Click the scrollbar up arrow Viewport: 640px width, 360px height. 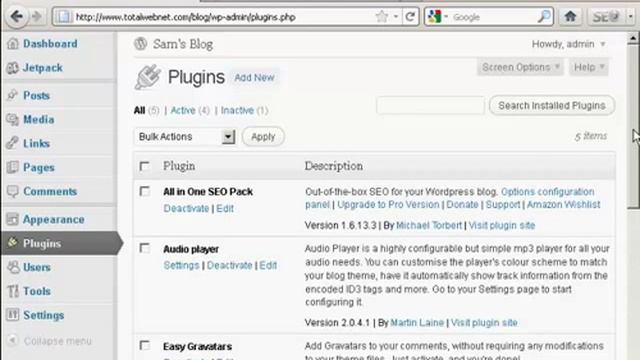coord(633,38)
